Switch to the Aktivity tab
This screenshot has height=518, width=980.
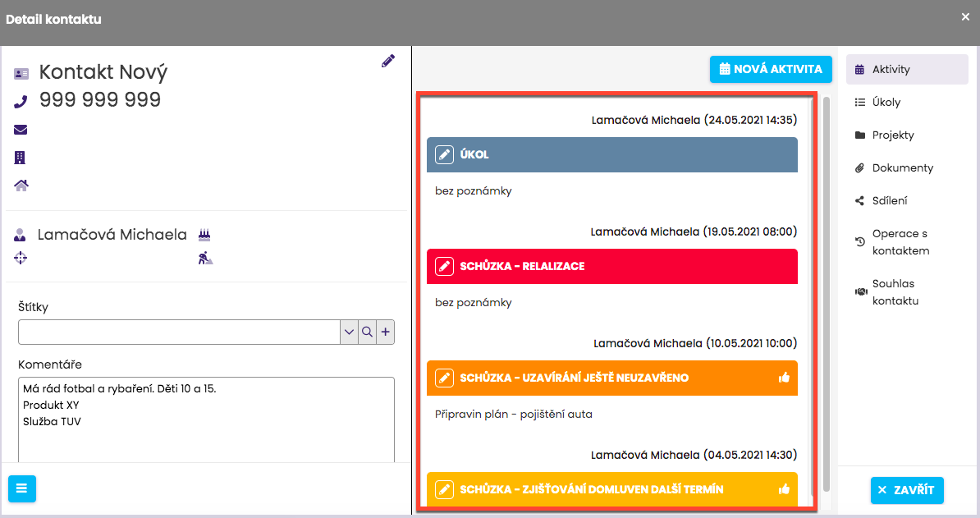coord(891,70)
